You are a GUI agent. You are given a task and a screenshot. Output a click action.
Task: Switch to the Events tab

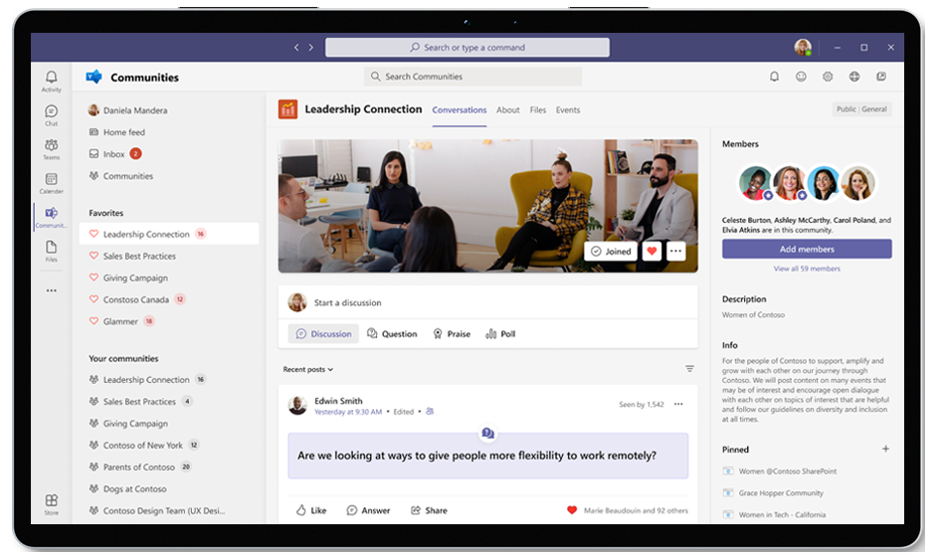coord(567,110)
